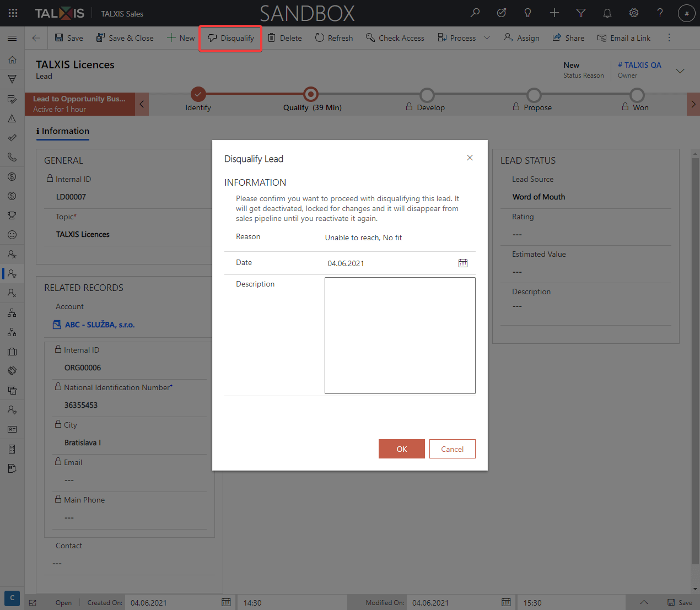The height and width of the screenshot is (610, 700).
Task: Click the pop-out icon in the footer
Action: click(x=33, y=603)
